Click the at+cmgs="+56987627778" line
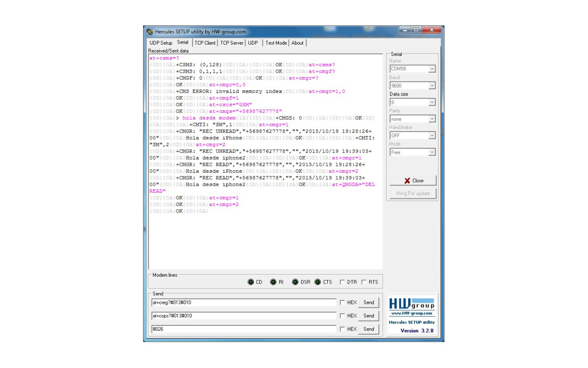This screenshot has width=588, height=368. pos(245,111)
